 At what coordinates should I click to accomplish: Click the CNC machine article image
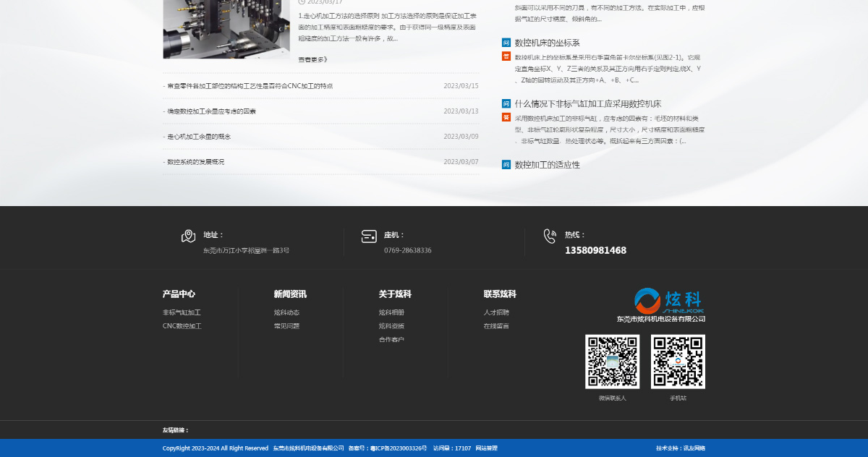tap(226, 29)
